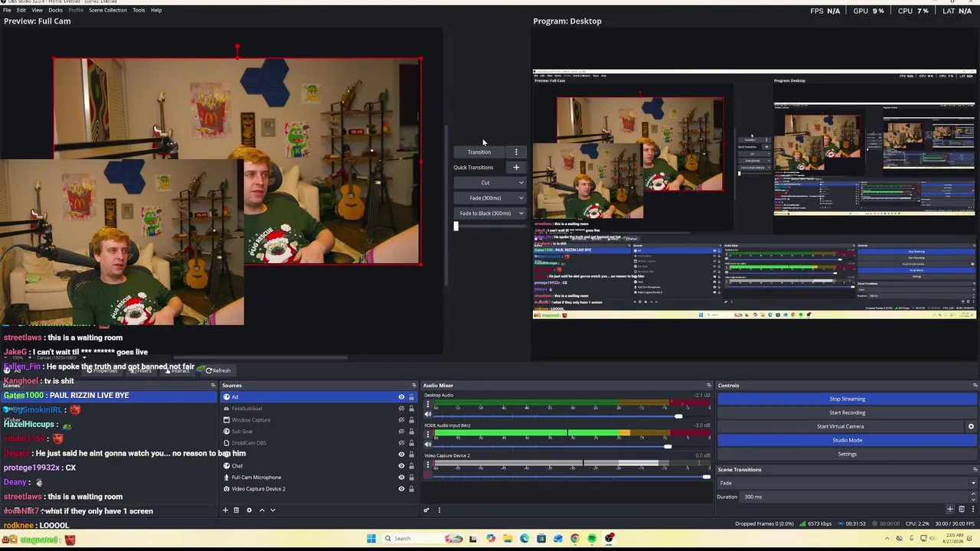Pop out the Sources dock

[413, 386]
